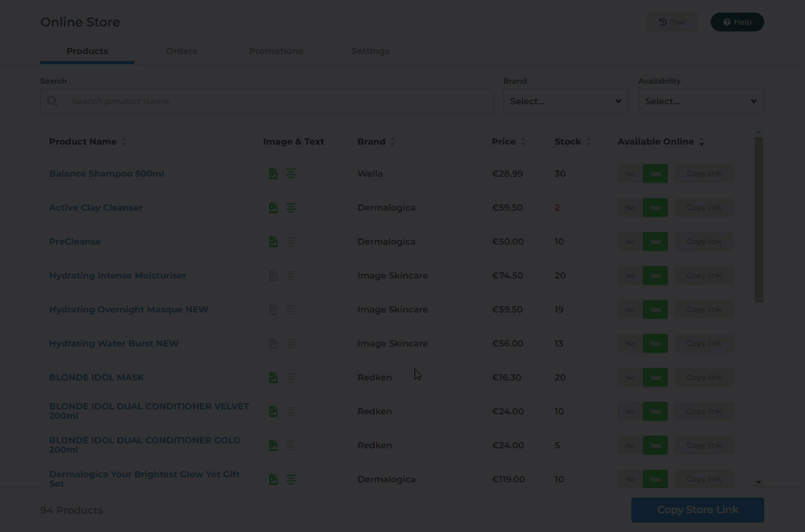This screenshot has width=805, height=532.
Task: Set Conditioner GOLD availability to No
Action: 630,445
